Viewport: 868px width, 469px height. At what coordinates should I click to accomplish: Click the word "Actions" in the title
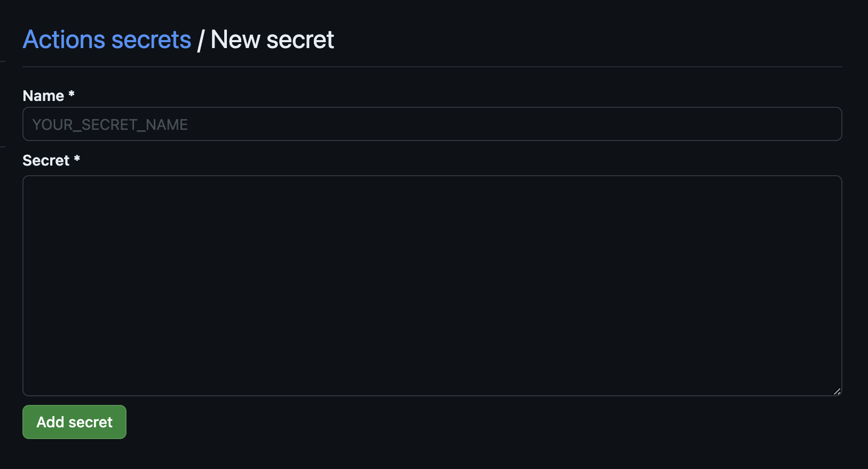coord(64,40)
